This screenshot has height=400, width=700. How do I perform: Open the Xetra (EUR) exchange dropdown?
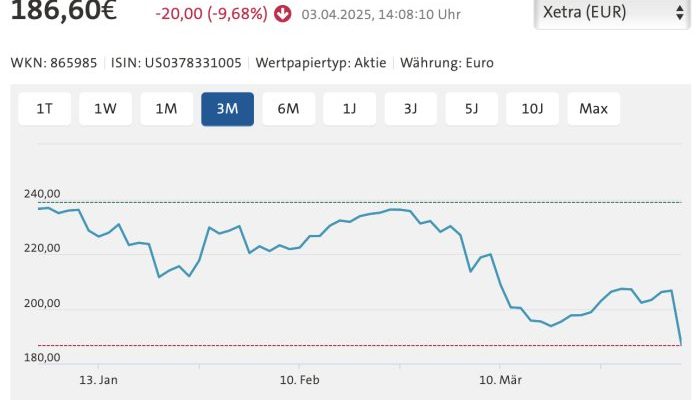click(x=612, y=14)
